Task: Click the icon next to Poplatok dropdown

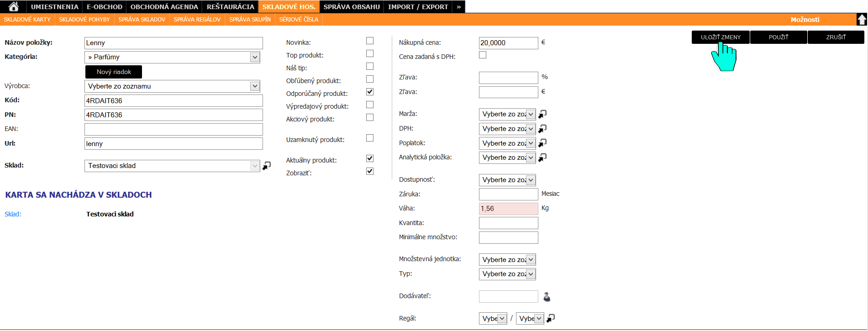Action: (x=542, y=143)
